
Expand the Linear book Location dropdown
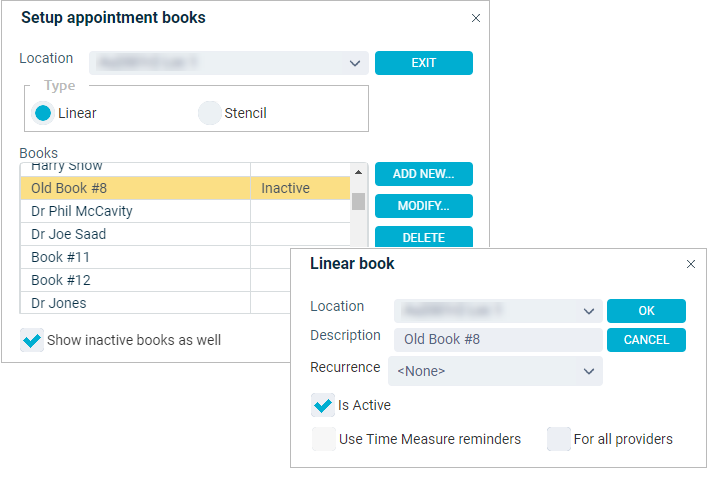tap(498, 311)
